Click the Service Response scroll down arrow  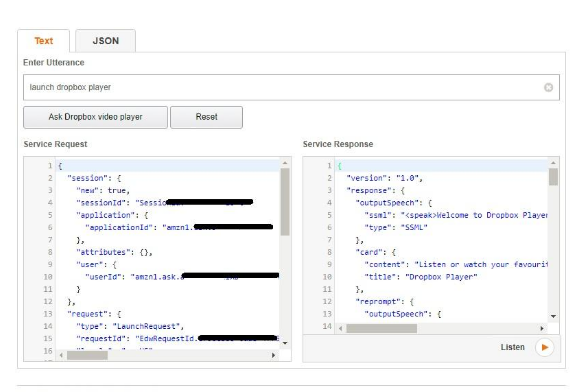(553, 316)
